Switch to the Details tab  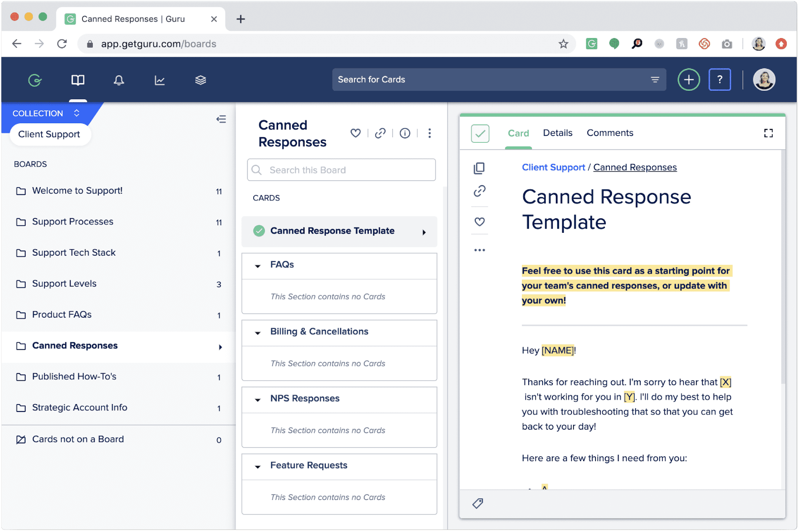coord(557,132)
